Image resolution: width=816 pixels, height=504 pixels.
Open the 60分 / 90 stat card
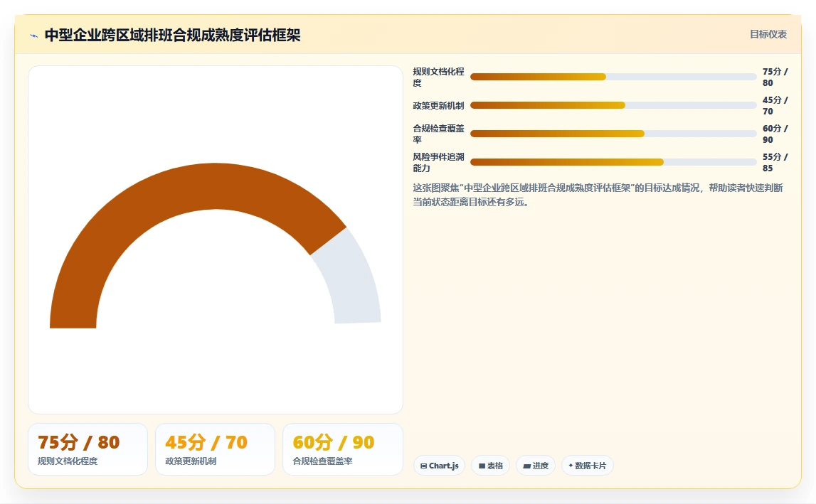point(342,449)
